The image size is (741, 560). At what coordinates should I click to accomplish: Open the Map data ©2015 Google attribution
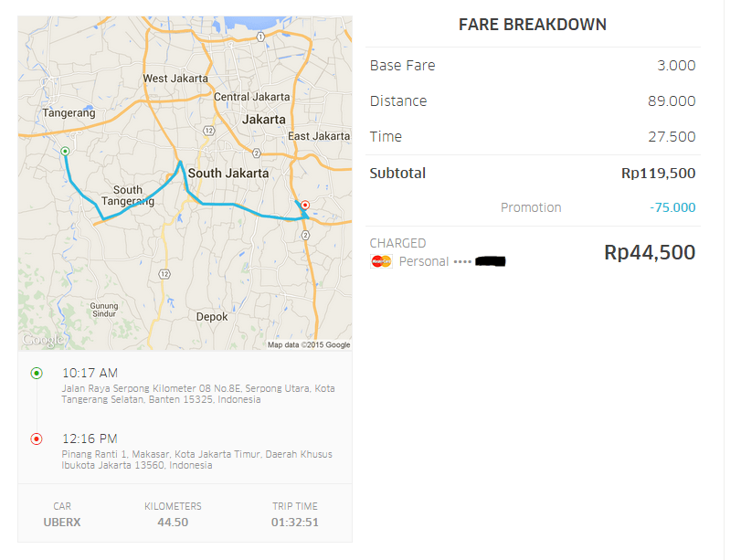coord(307,343)
